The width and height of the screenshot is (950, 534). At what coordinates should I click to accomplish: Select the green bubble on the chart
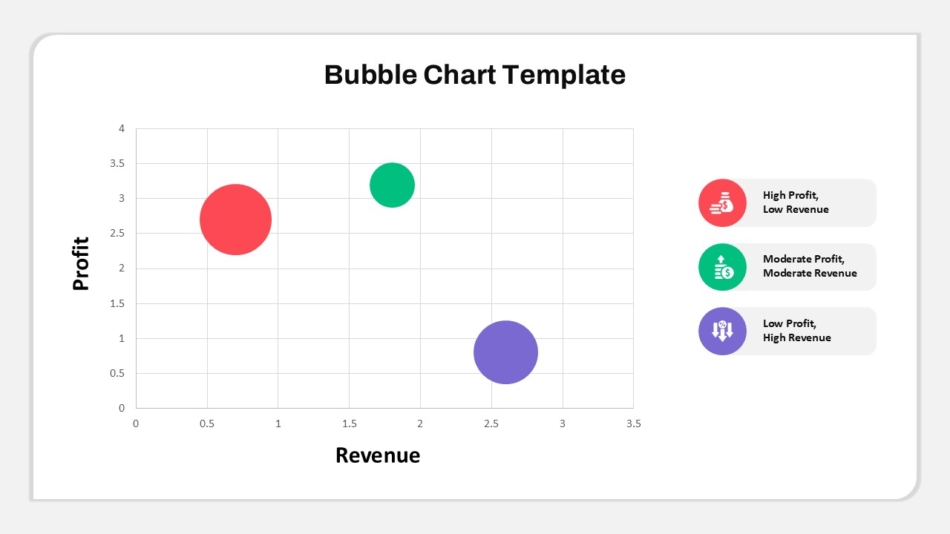click(x=392, y=185)
